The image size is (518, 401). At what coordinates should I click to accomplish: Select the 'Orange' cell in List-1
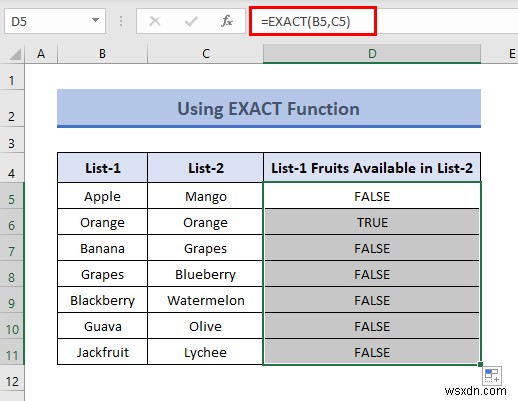coord(102,222)
